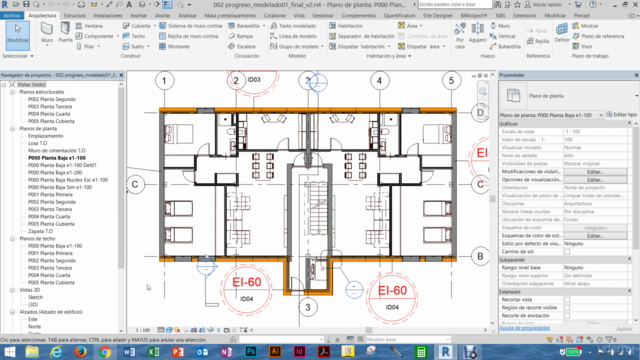Launch Photoshop from the taskbar
The height and width of the screenshot is (360, 640).
tap(251, 352)
